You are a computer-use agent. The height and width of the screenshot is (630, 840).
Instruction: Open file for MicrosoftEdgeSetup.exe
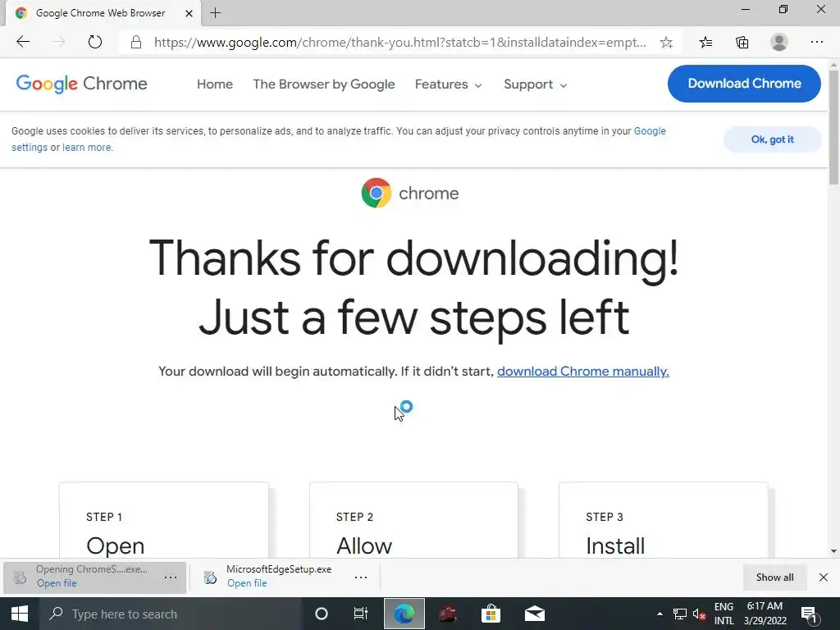(247, 583)
